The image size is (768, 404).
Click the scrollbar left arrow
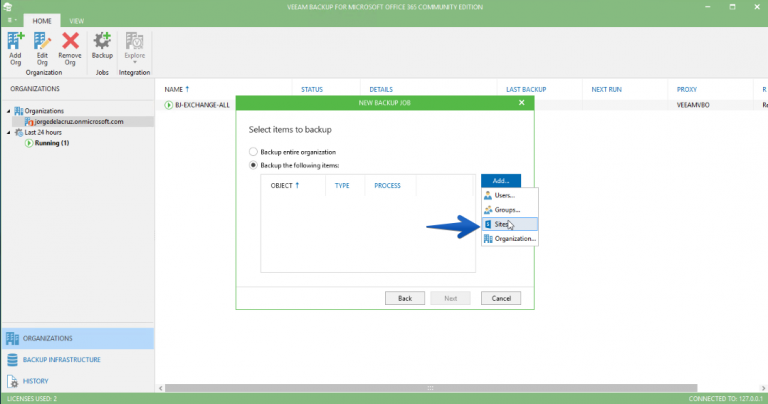(x=161, y=388)
